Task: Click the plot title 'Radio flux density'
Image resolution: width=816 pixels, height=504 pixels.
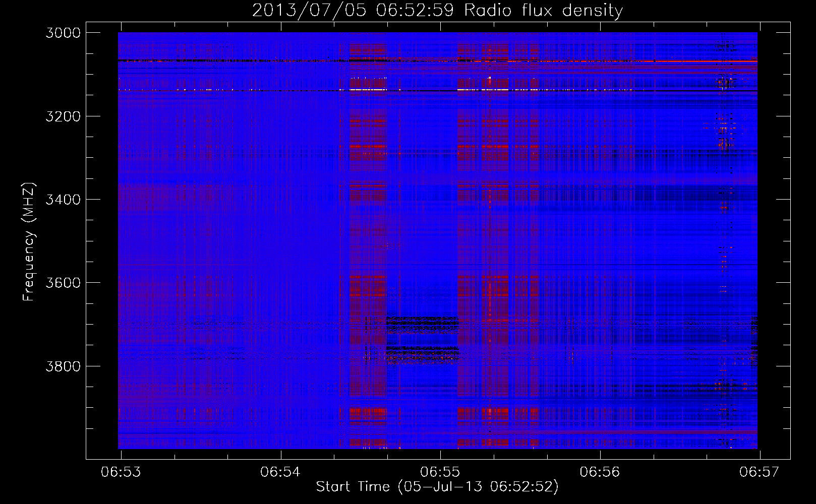Action: click(544, 11)
